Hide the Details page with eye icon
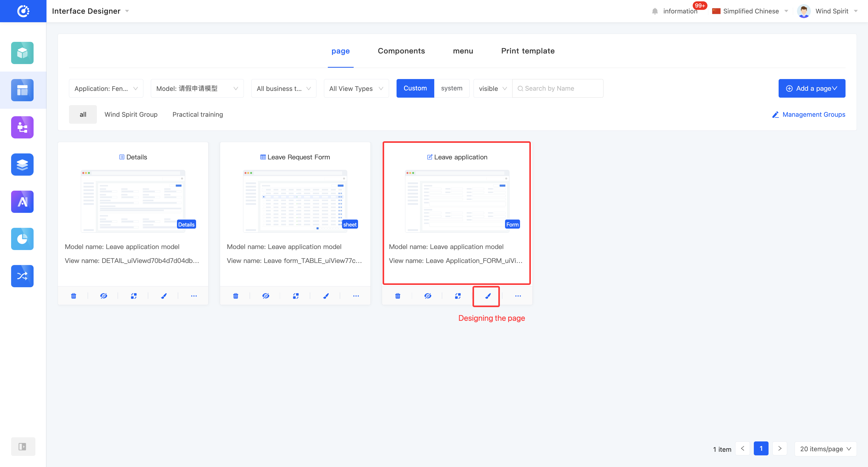This screenshot has width=868, height=467. click(103, 296)
